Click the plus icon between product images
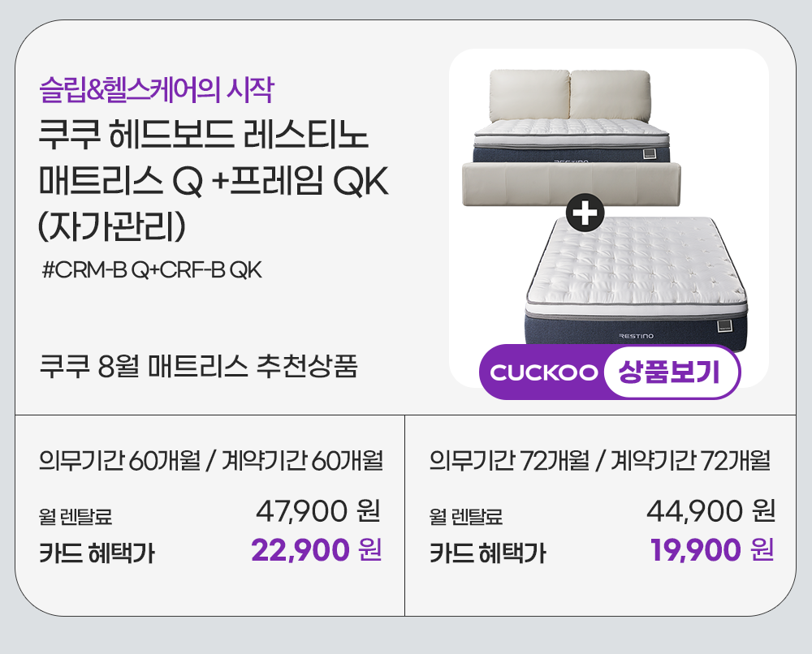The width and height of the screenshot is (812, 654). click(x=586, y=213)
